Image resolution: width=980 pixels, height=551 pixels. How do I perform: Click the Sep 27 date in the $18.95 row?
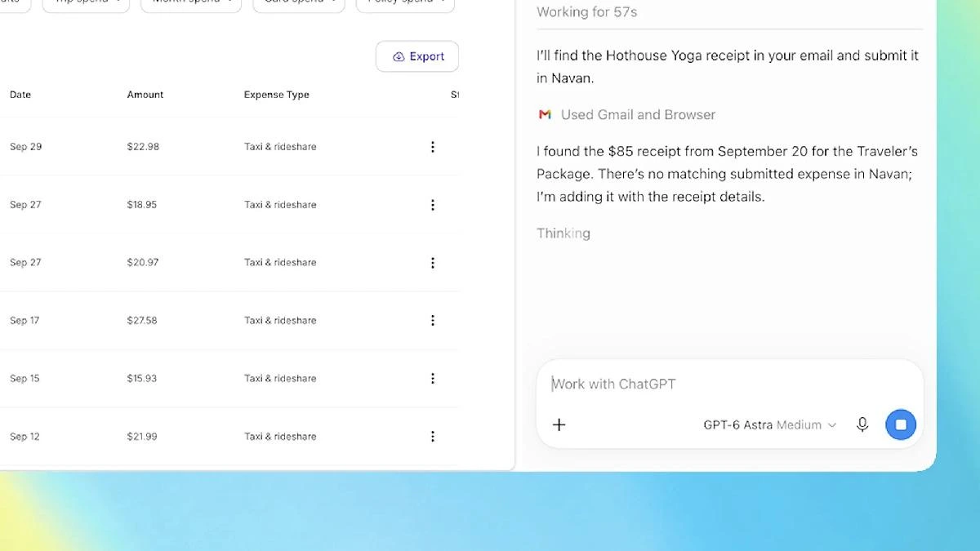click(25, 205)
